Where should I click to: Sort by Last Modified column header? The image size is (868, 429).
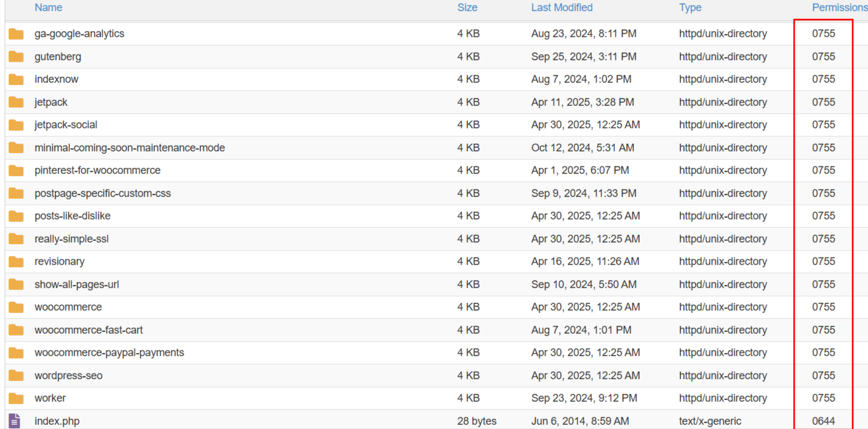coord(562,8)
